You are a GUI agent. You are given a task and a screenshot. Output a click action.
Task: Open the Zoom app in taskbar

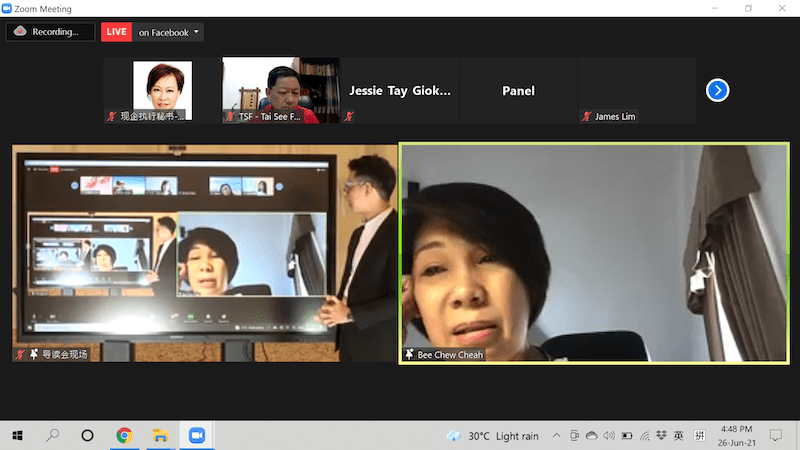pyautogui.click(x=196, y=435)
